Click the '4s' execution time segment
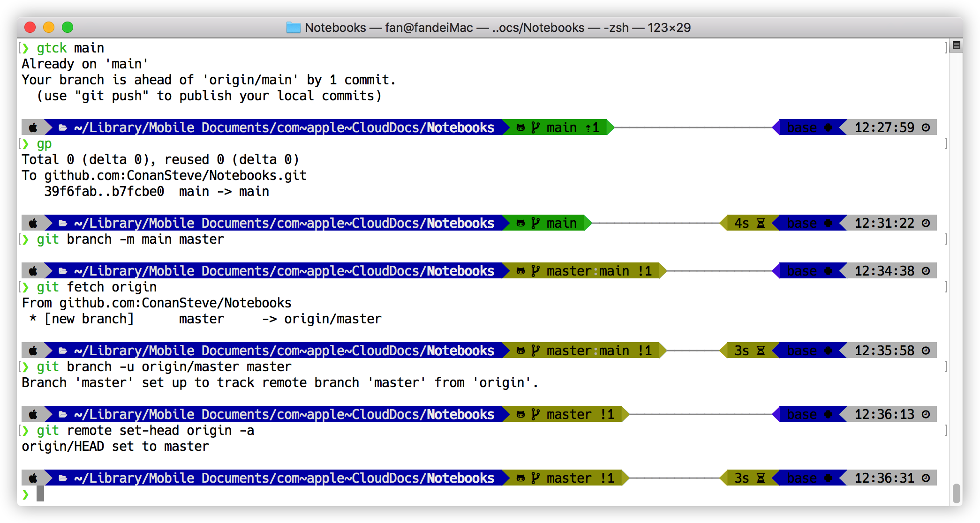The height and width of the screenshot is (523, 980). click(x=749, y=223)
